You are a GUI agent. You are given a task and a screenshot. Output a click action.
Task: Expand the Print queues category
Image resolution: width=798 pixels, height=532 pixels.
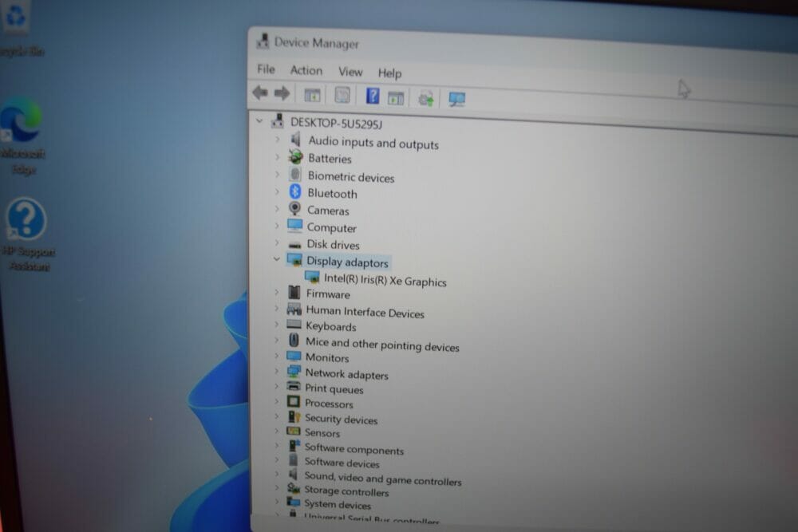[x=276, y=386]
